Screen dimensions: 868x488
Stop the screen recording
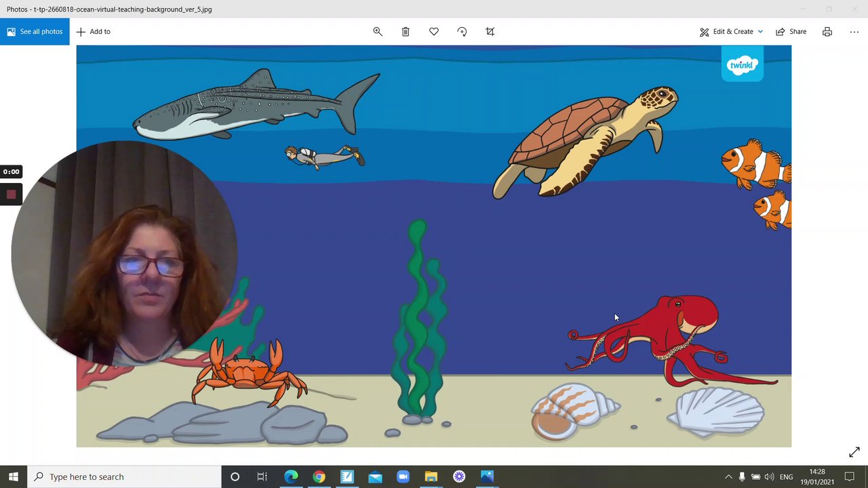click(x=11, y=195)
